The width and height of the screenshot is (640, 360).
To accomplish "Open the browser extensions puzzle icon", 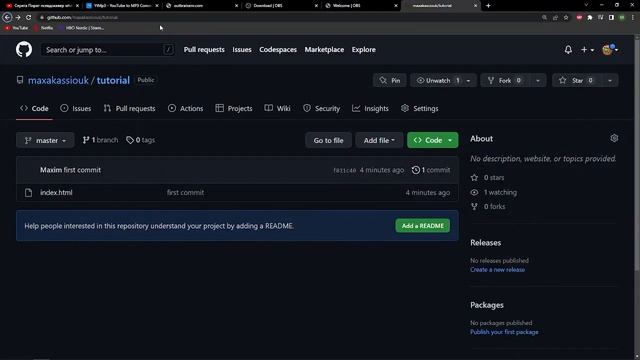I will pyautogui.click(x=590, y=18).
